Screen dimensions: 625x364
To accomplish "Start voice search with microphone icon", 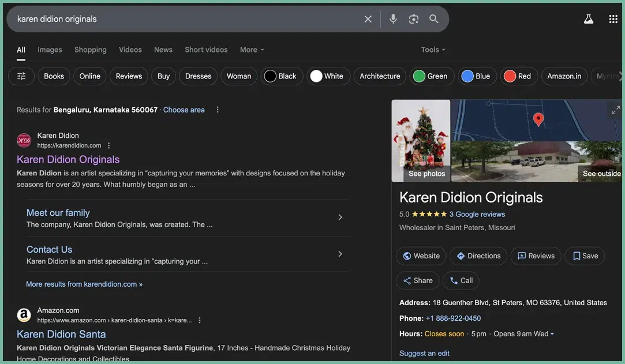I will (393, 19).
